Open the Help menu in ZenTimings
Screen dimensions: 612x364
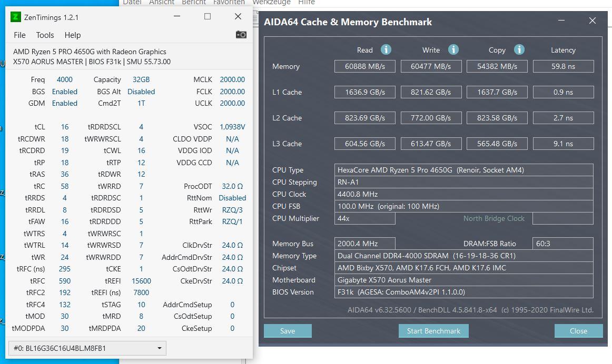point(73,35)
